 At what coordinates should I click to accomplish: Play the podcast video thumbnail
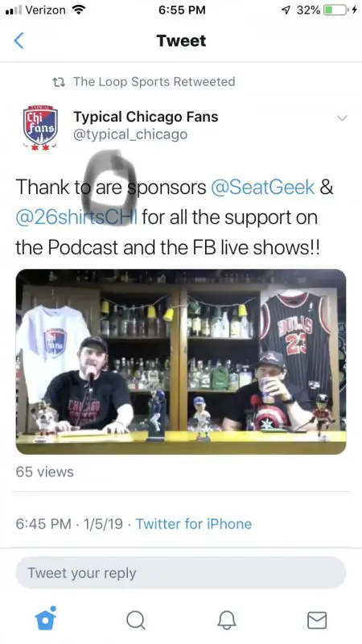pyautogui.click(x=181, y=361)
